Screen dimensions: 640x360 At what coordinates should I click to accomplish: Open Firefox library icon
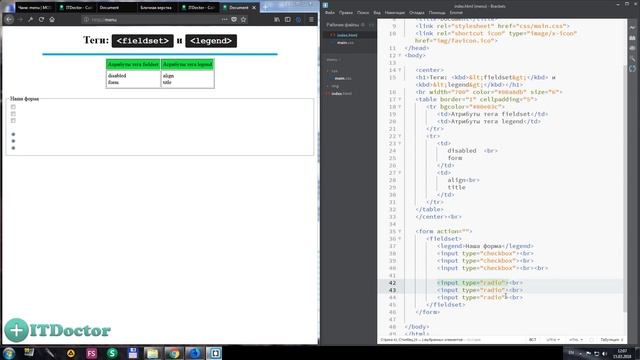pyautogui.click(x=277, y=19)
